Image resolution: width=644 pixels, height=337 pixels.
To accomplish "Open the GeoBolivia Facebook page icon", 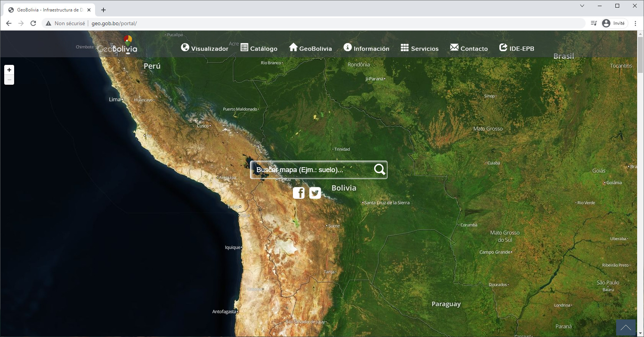I will click(299, 193).
